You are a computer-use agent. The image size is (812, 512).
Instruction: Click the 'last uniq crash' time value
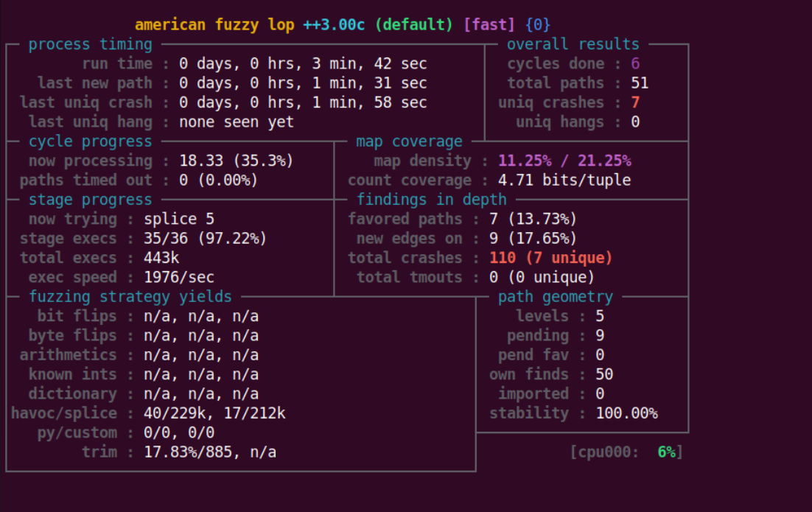[x=302, y=102]
